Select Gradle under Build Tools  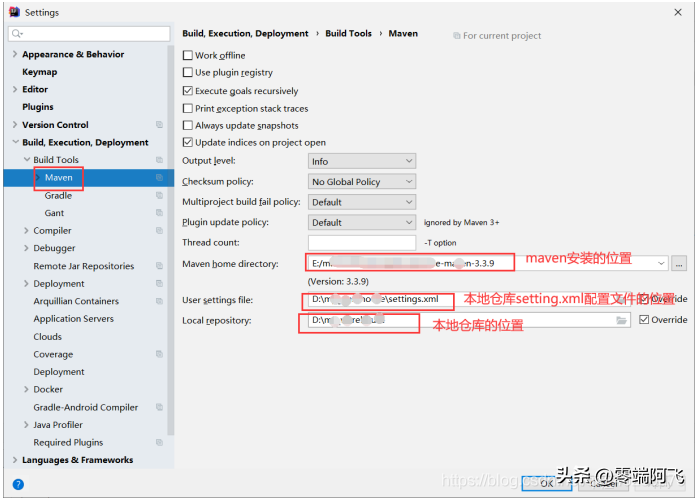coord(58,195)
